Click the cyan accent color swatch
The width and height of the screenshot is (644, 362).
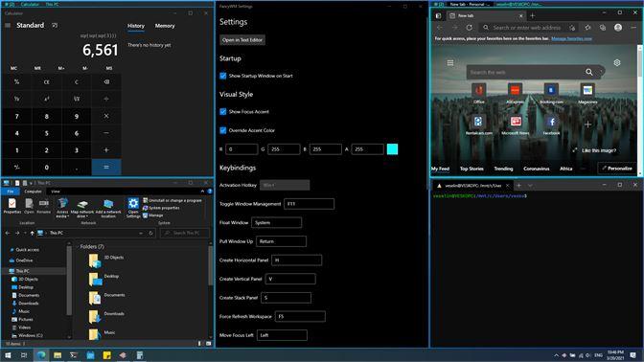392,149
